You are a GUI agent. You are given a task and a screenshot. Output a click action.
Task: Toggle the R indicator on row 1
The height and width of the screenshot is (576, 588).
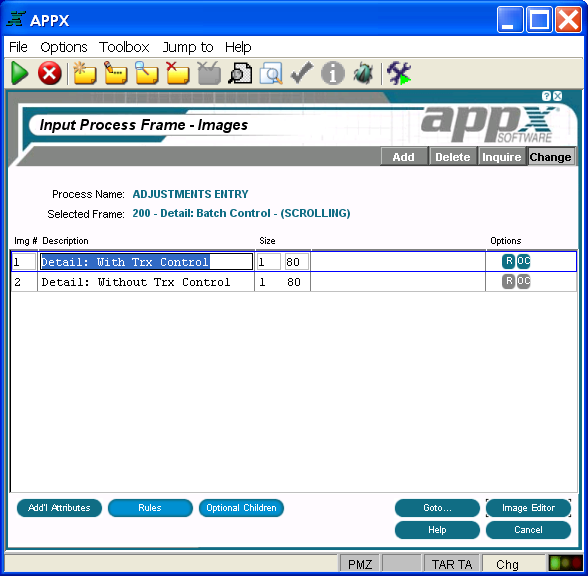tap(508, 261)
